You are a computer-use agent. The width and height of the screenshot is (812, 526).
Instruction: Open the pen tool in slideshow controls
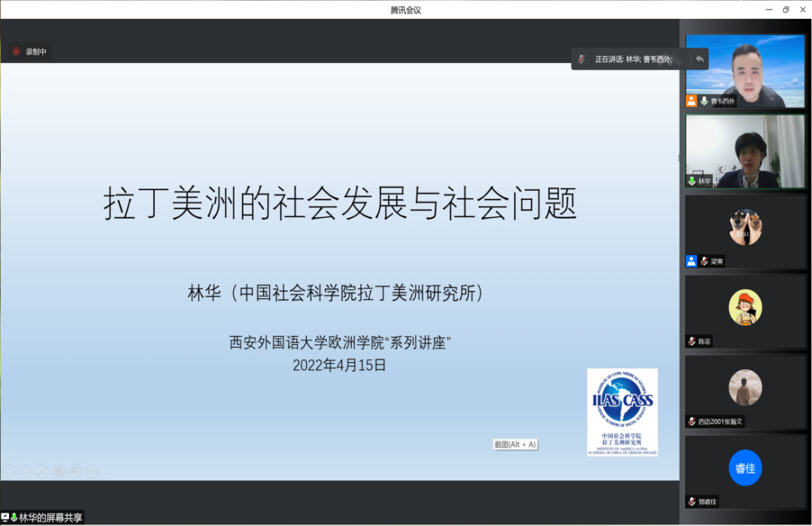tap(42, 471)
